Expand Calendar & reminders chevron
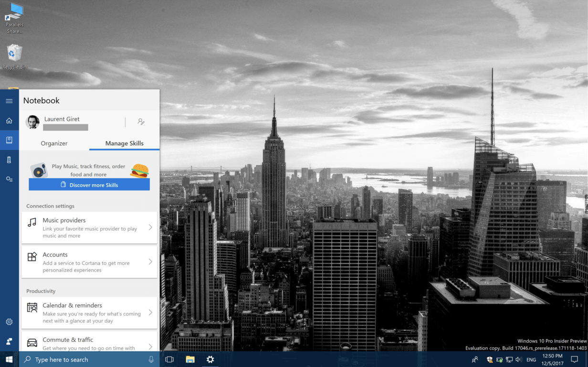The width and height of the screenshot is (588, 367). click(x=150, y=313)
